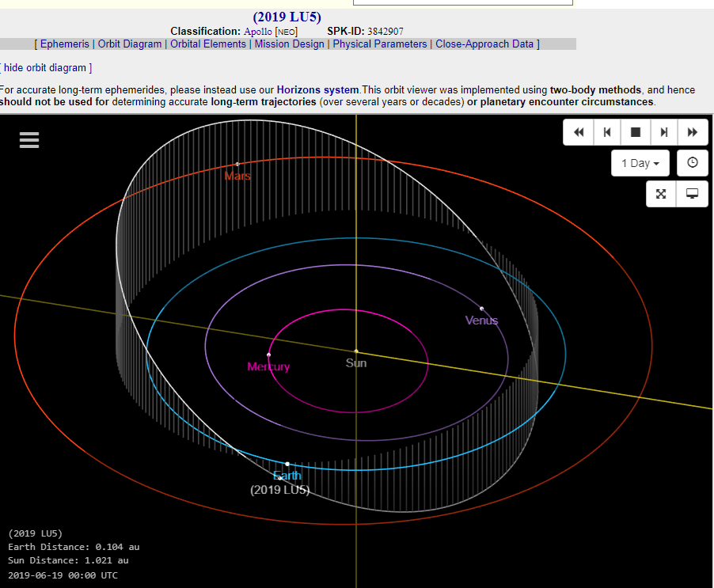Click the Earth label on blue orbit
This screenshot has width=714, height=588.
click(x=287, y=476)
